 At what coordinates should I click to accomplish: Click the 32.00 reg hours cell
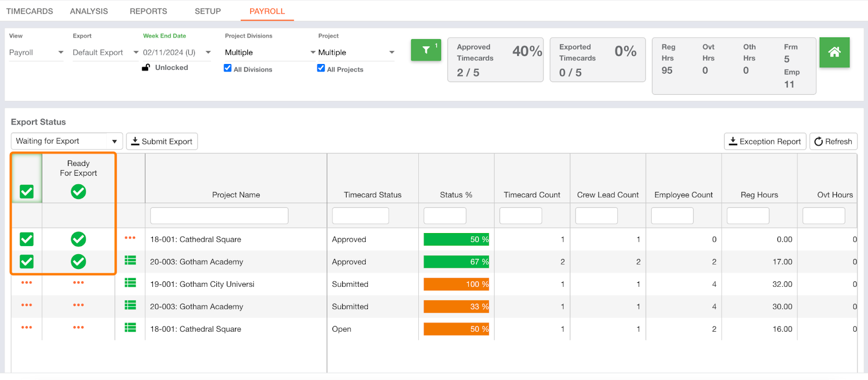click(x=782, y=284)
